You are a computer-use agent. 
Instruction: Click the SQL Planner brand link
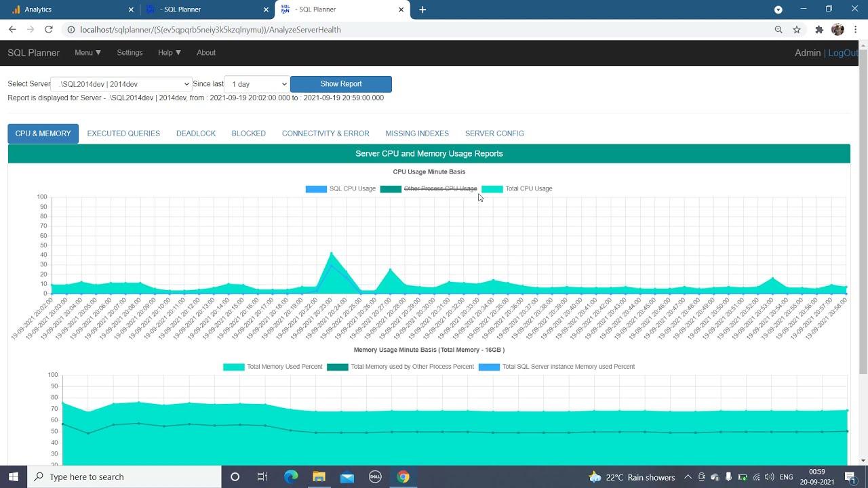[x=34, y=53]
